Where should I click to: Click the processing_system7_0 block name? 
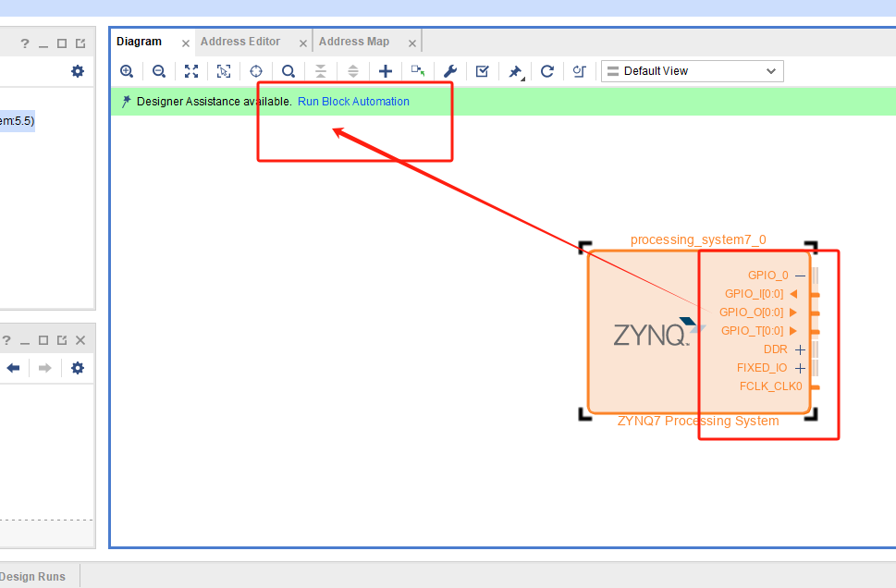[698, 240]
